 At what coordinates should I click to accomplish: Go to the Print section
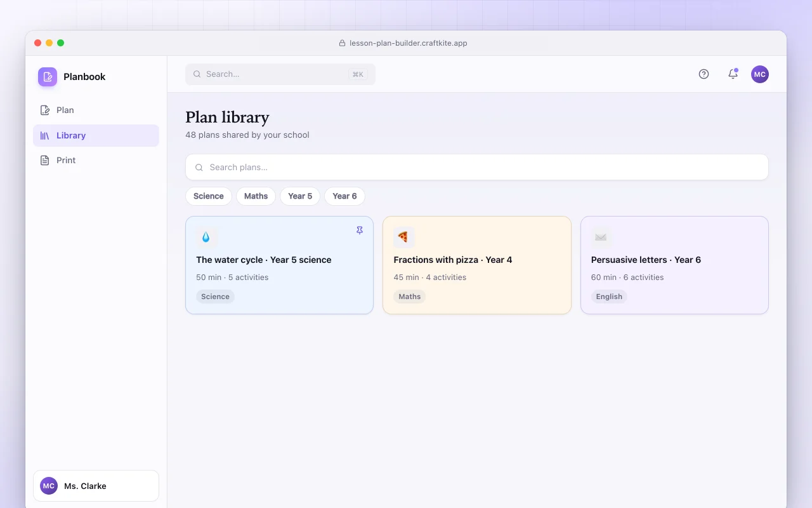(96, 161)
